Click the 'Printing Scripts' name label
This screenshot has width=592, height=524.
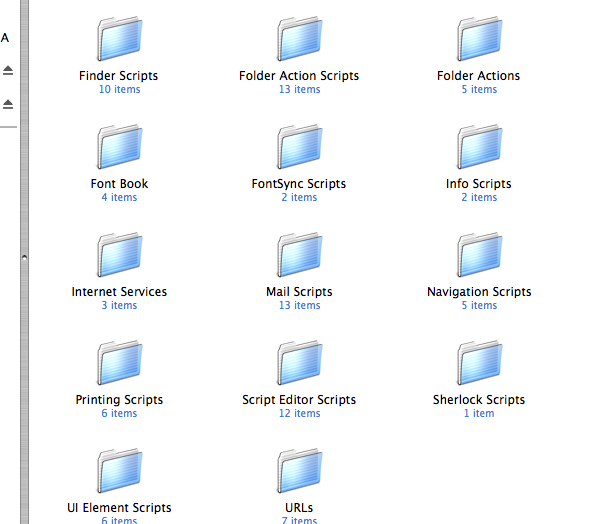[x=119, y=400]
